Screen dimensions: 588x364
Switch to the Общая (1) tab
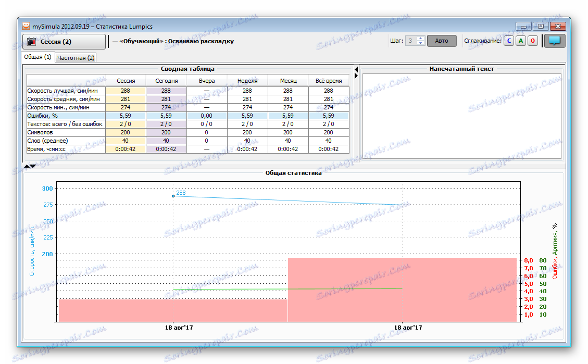(37, 57)
